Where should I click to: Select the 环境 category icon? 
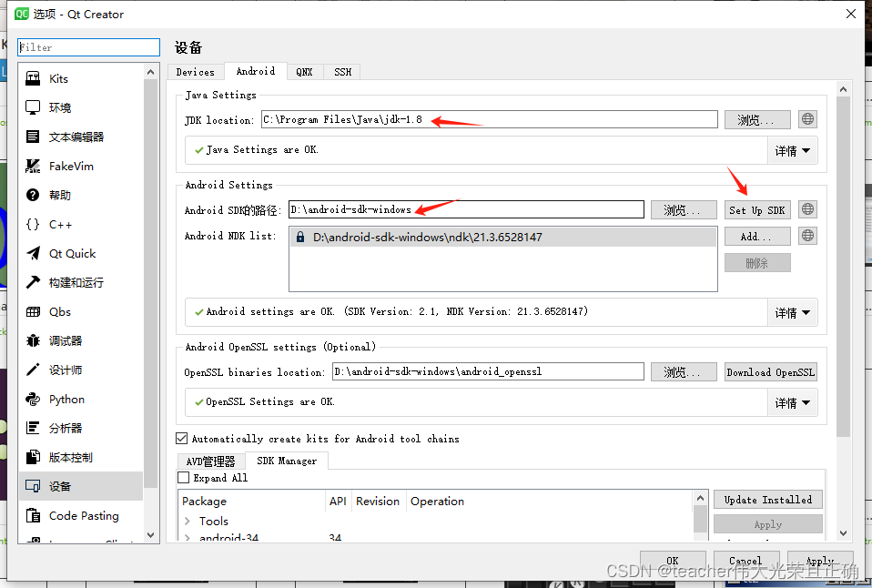click(33, 108)
